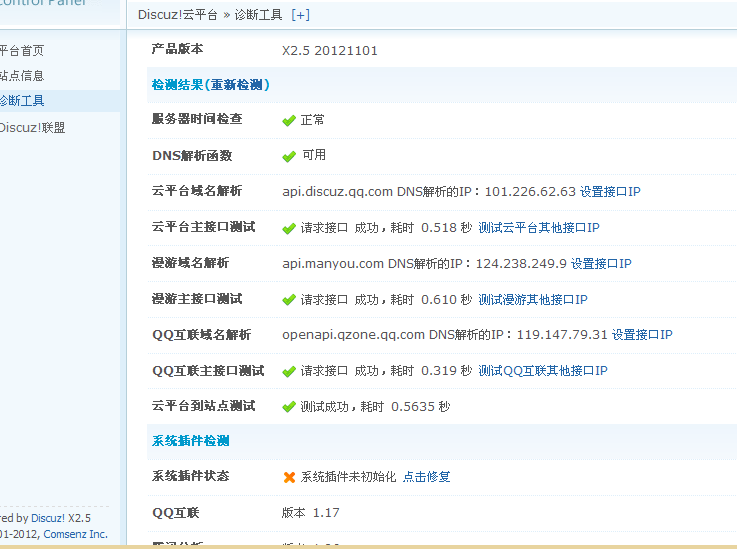Click green check icon for 漫游主接口测试
Screen dimensions: 737x549
pyautogui.click(x=289, y=300)
